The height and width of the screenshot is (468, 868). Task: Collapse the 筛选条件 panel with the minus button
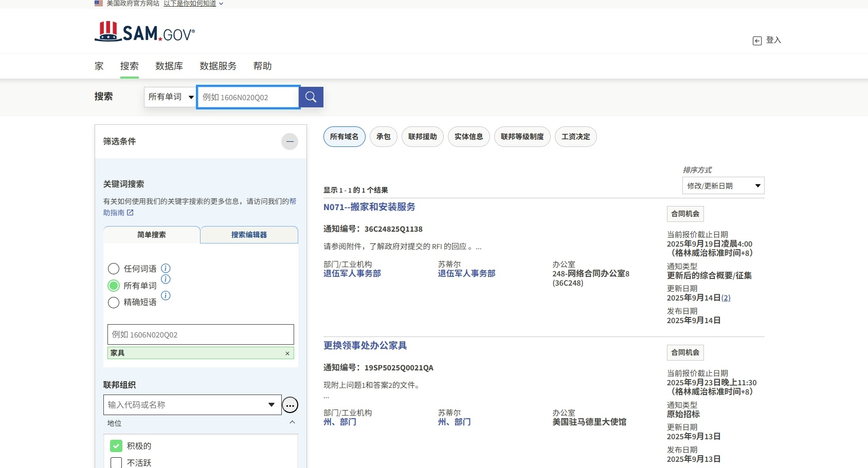coord(290,141)
